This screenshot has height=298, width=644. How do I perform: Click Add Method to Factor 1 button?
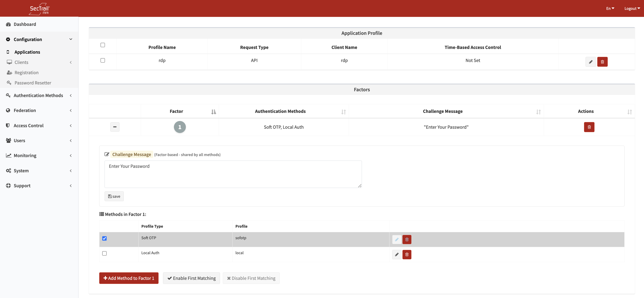(129, 278)
